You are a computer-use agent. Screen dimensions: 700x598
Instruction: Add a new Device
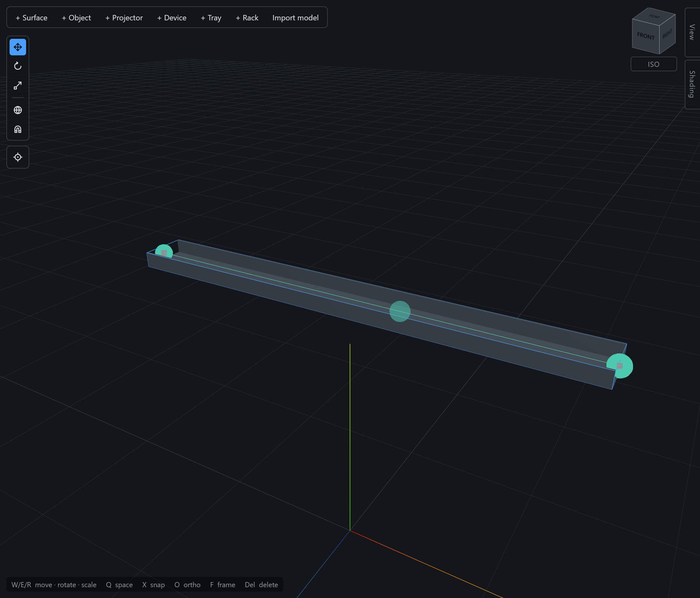coord(171,17)
